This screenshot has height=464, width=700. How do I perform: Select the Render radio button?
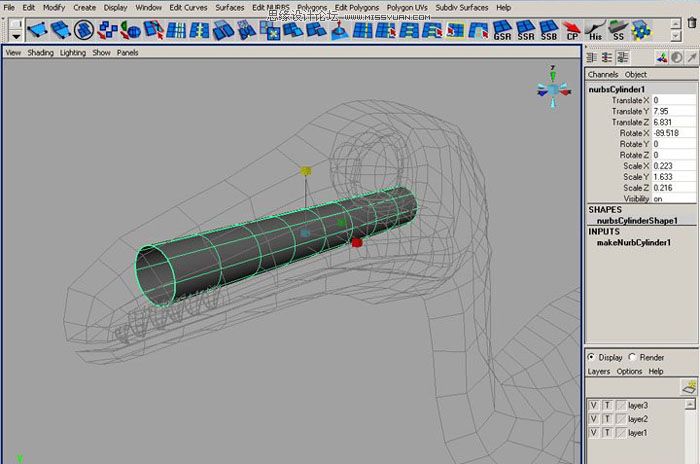631,357
